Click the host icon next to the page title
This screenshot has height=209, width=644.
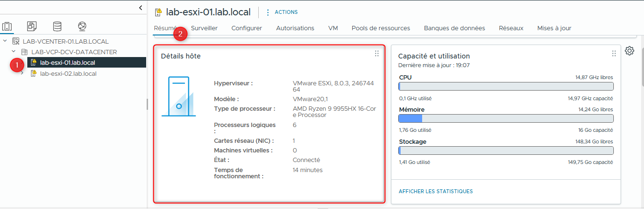[x=158, y=12]
